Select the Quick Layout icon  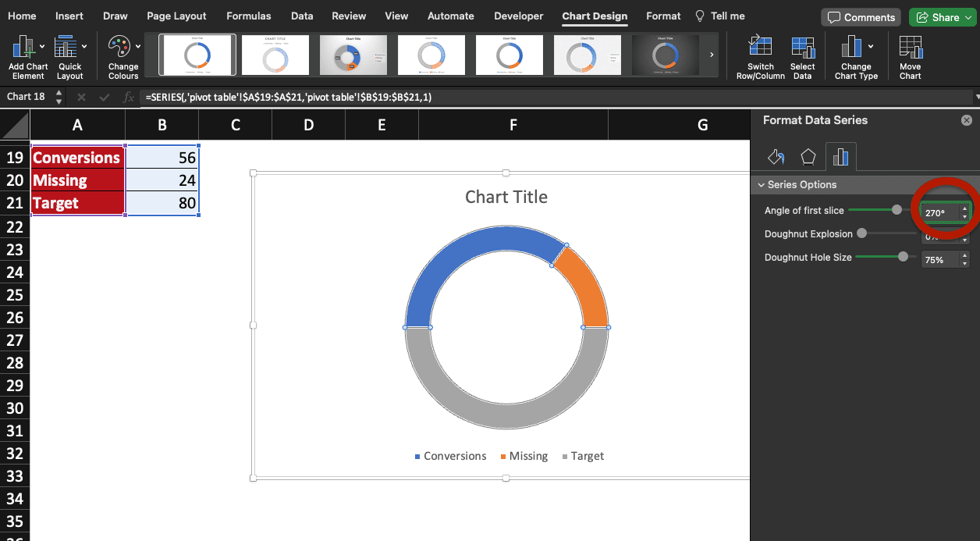click(x=69, y=55)
